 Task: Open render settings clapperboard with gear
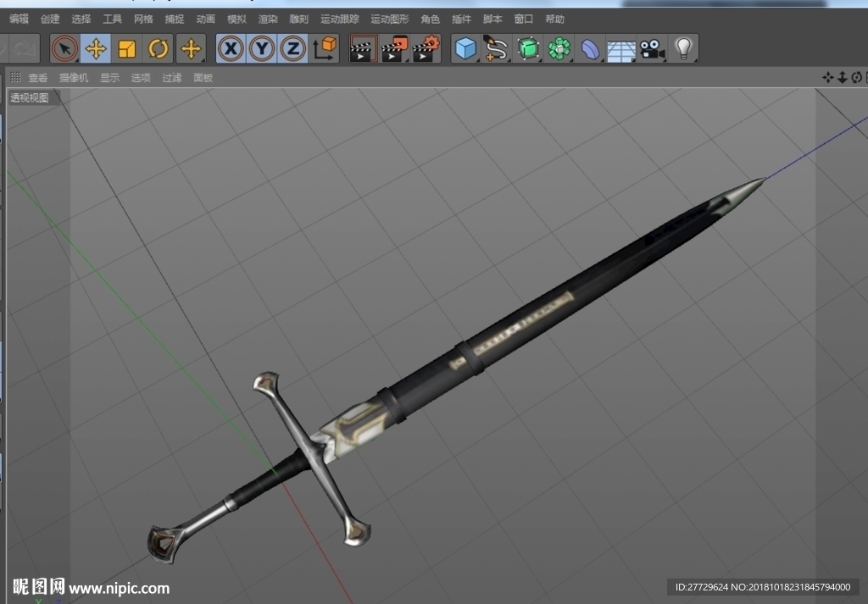pyautogui.click(x=426, y=48)
